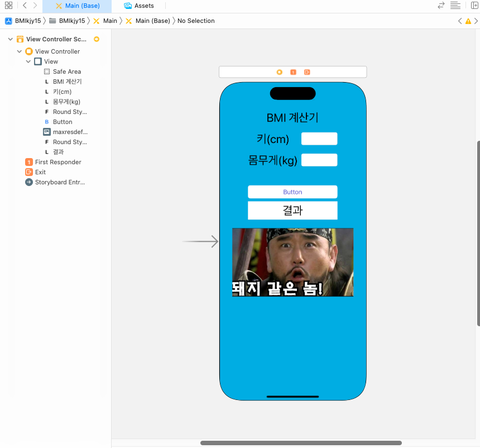
Task: Go back with the left navigation arrow
Action: 25,6
